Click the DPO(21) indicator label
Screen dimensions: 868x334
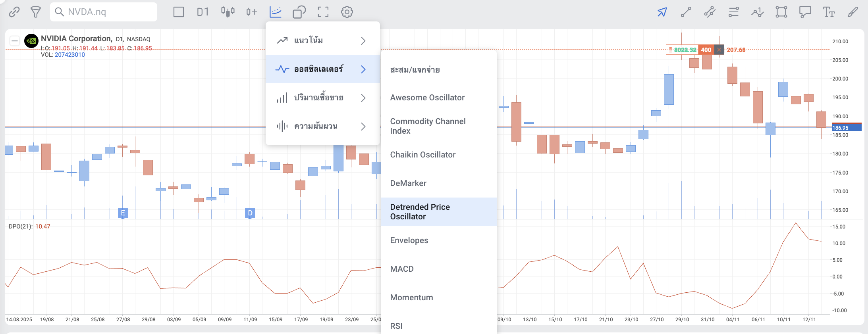(x=20, y=227)
